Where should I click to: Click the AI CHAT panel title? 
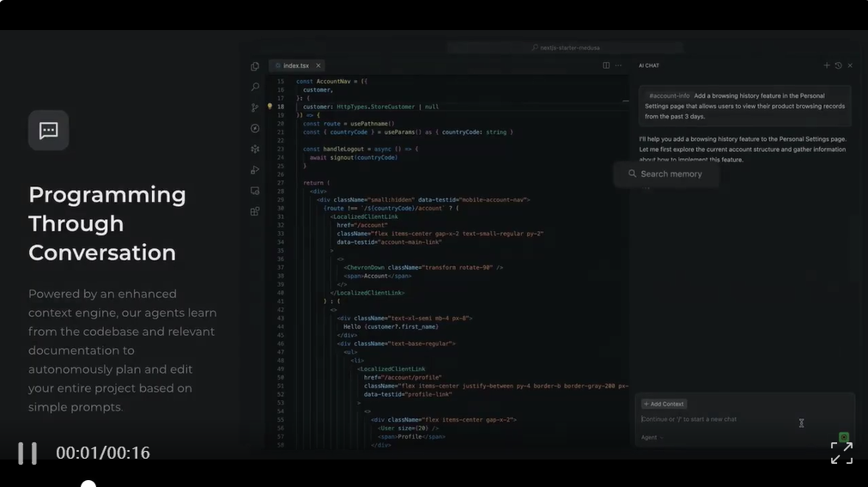[649, 65]
